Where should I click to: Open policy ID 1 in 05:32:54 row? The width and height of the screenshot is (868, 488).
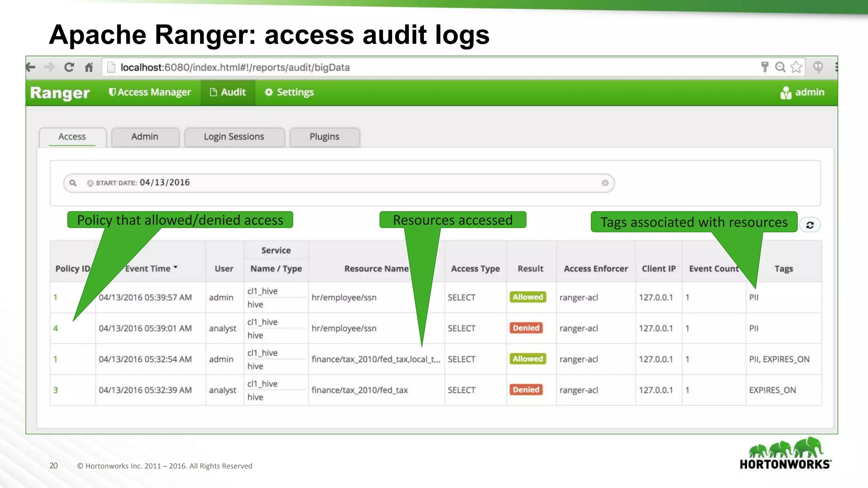[55, 359]
